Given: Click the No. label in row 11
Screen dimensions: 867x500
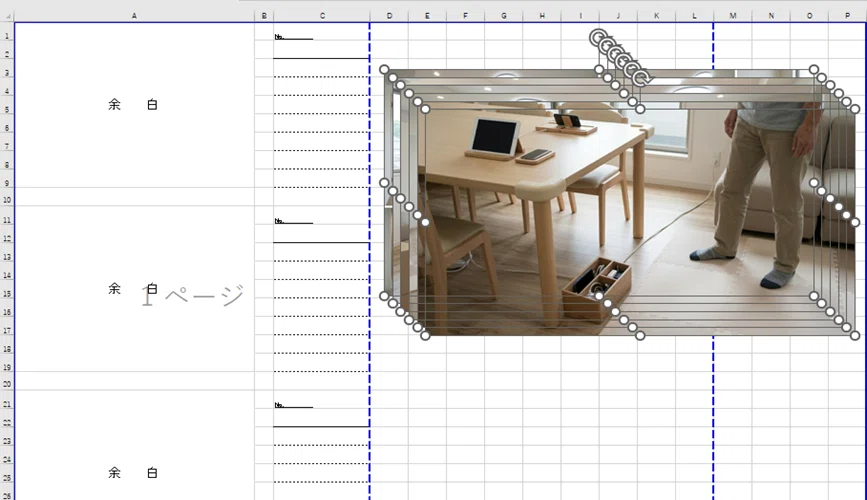Looking at the screenshot, I should point(279,221).
